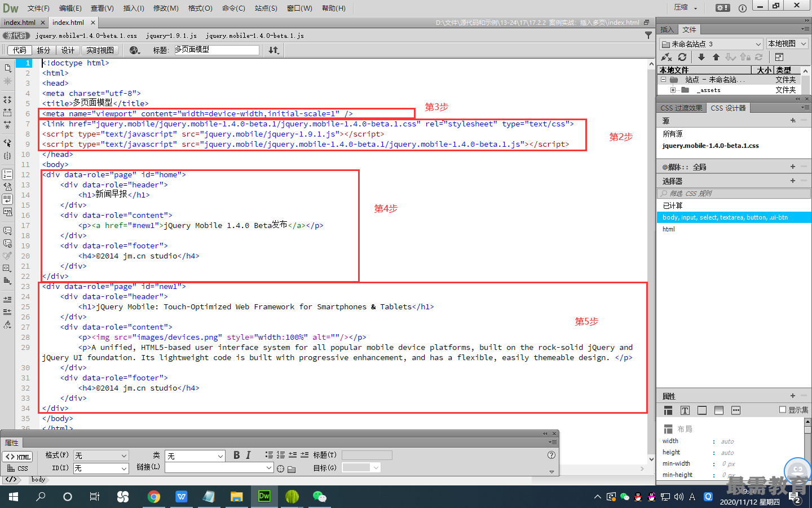Click the ordered list icon
The image size is (812, 508).
coord(281,455)
